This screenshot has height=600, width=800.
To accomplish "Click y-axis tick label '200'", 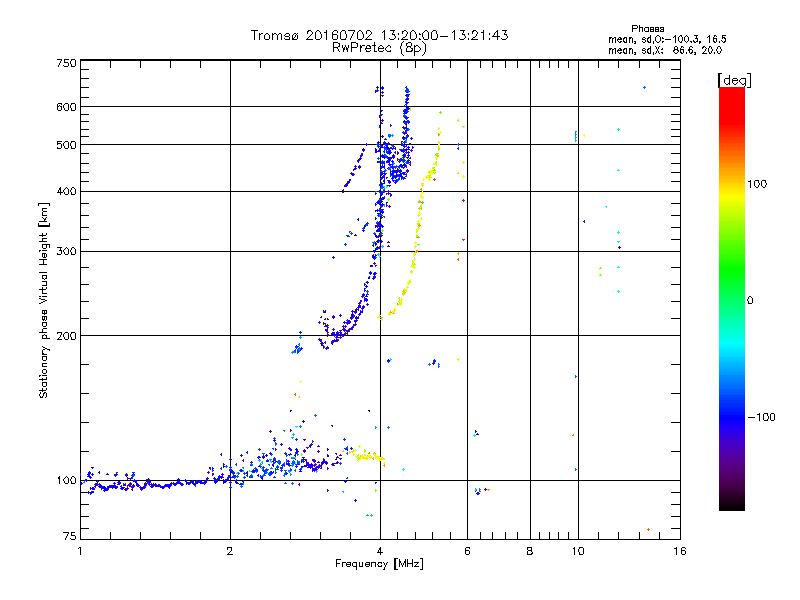I will pos(66,336).
